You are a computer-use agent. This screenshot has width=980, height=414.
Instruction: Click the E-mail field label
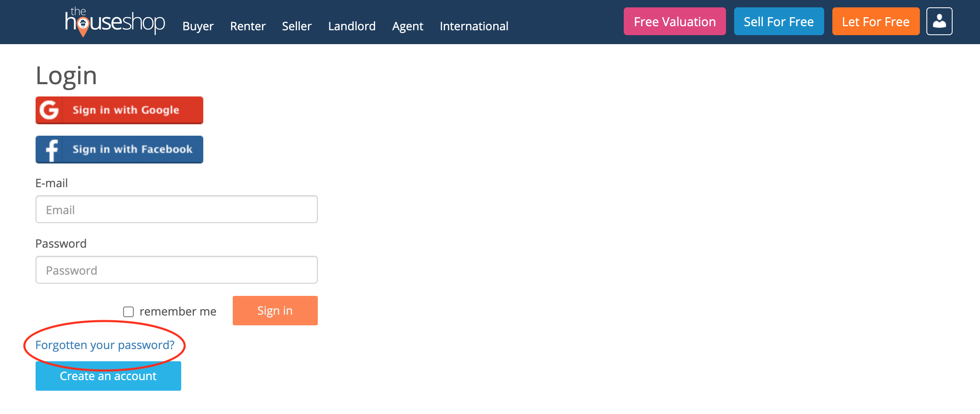point(52,183)
